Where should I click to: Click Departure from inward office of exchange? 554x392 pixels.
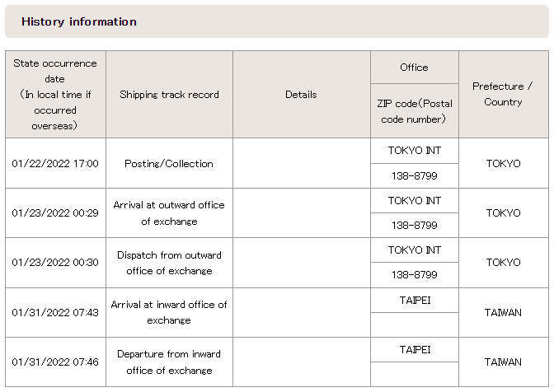point(169,362)
